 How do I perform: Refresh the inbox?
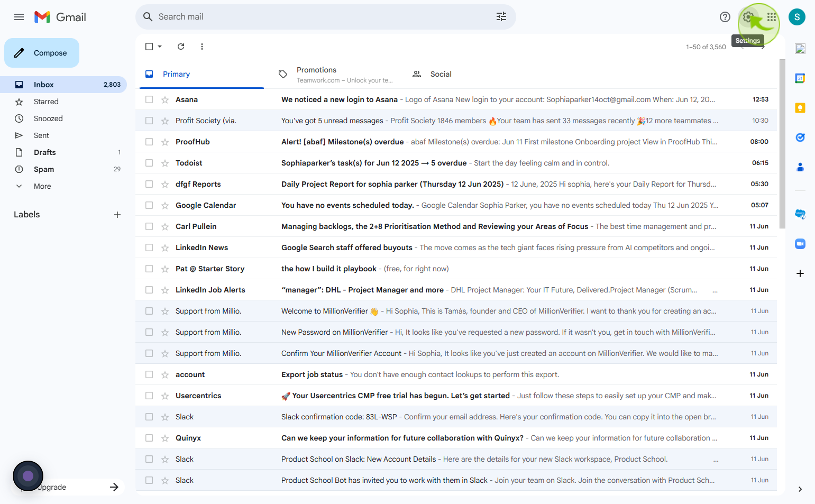[x=181, y=47]
